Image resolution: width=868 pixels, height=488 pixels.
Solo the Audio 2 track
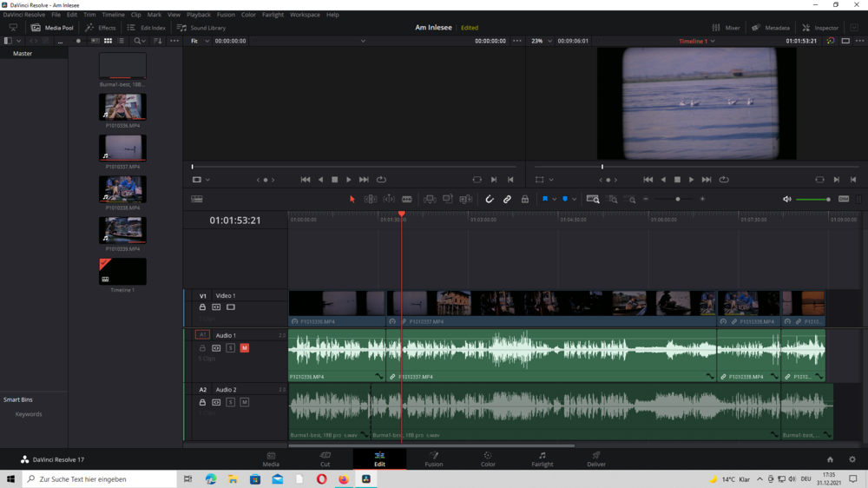click(231, 403)
